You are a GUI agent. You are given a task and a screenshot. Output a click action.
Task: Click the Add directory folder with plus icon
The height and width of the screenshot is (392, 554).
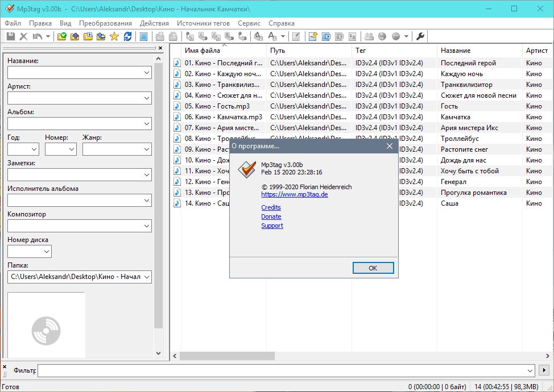point(75,36)
